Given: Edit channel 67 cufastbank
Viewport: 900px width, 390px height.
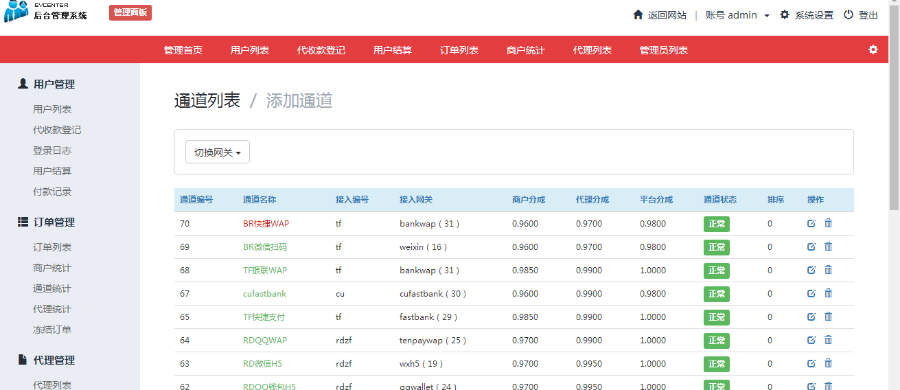Looking at the screenshot, I should (x=811, y=294).
